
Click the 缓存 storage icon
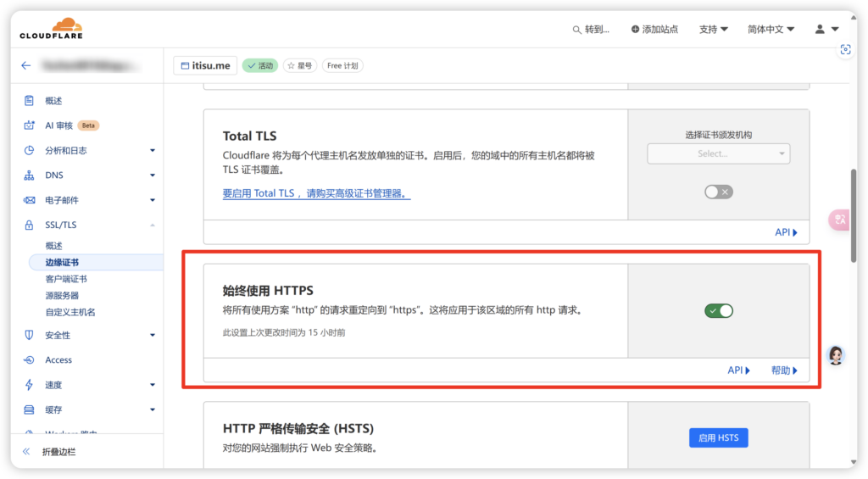(x=29, y=409)
